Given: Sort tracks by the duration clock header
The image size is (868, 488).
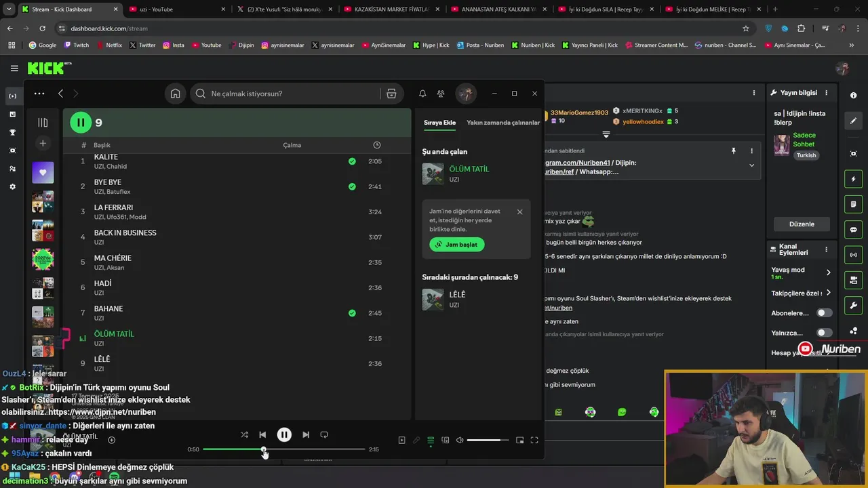Looking at the screenshot, I should coord(377,145).
